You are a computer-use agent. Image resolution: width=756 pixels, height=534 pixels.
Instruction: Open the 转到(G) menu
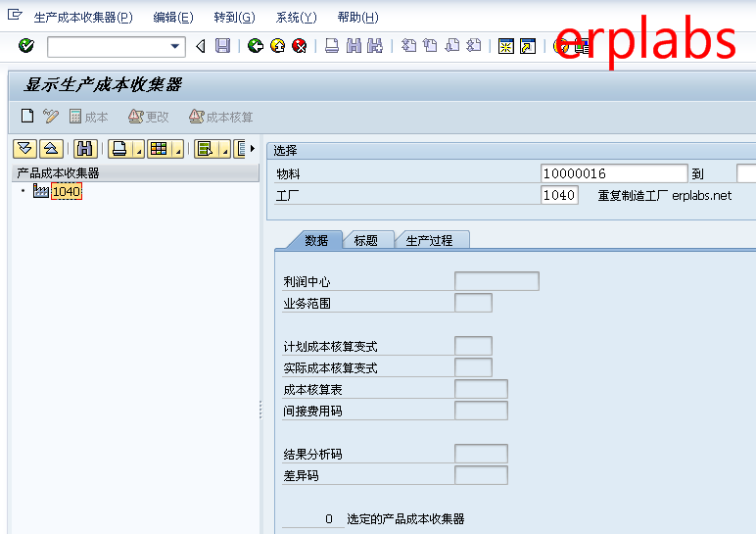234,18
